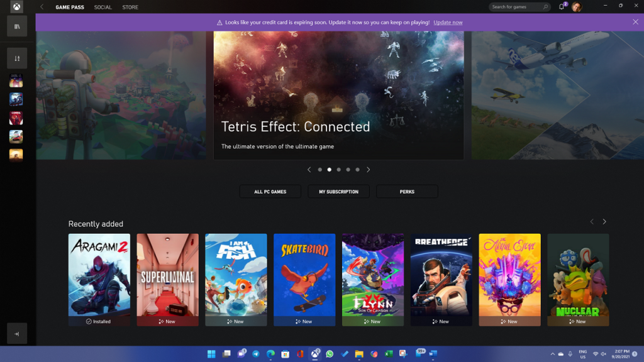Dismiss the credit card banner with the X

tap(635, 22)
